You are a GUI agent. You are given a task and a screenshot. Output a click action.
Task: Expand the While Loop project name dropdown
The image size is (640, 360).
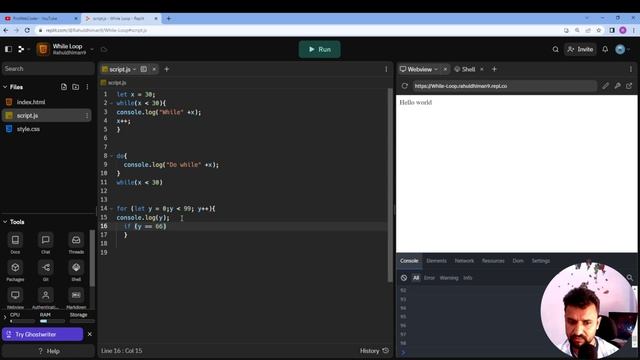[x=92, y=49]
